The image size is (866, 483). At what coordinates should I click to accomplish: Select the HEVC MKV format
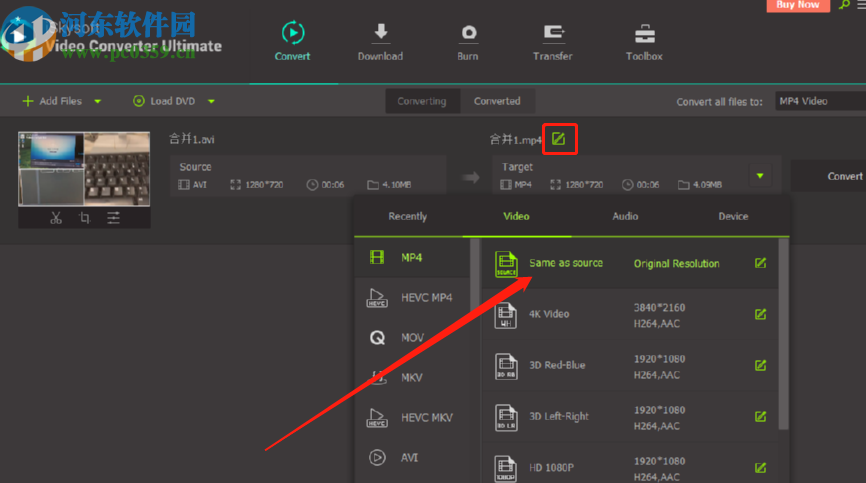413,417
